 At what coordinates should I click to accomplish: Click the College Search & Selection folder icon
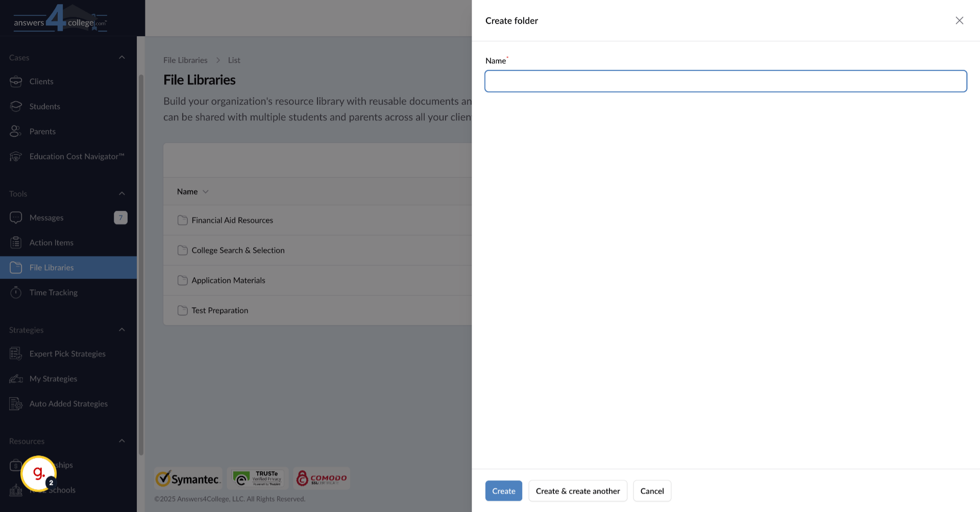pos(182,251)
